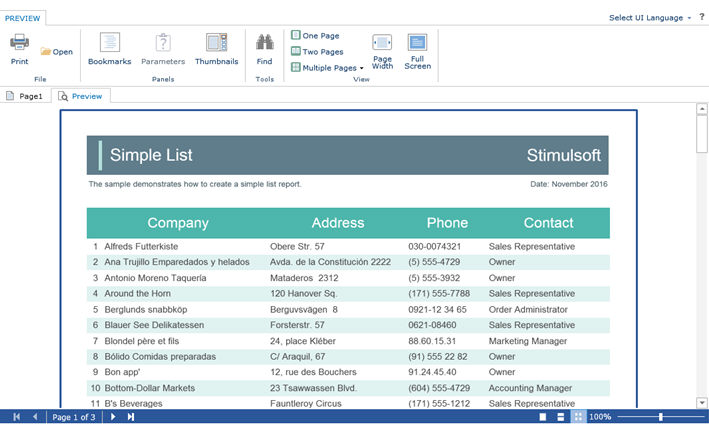Click phone number 030-0074321
The height and width of the screenshot is (424, 709).
point(435,246)
